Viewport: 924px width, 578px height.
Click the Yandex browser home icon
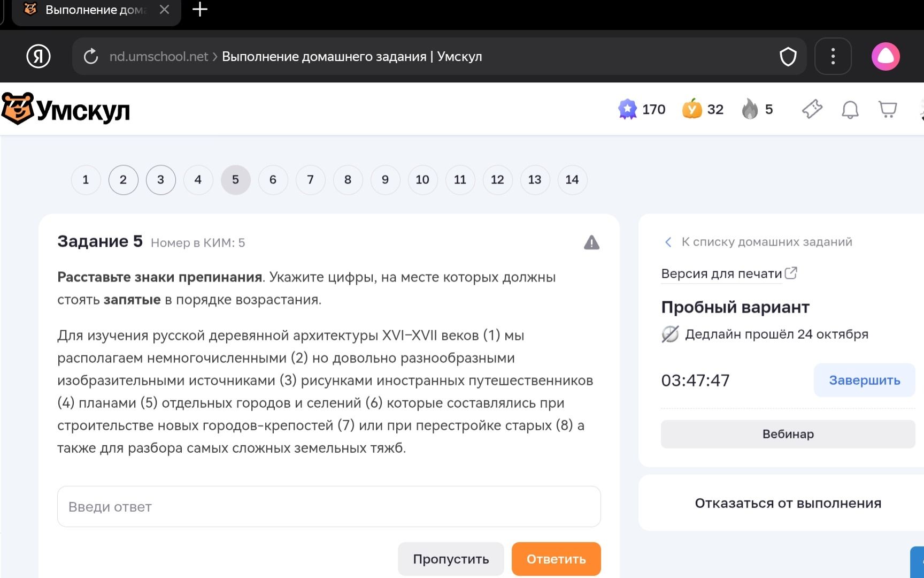pyautogui.click(x=38, y=56)
